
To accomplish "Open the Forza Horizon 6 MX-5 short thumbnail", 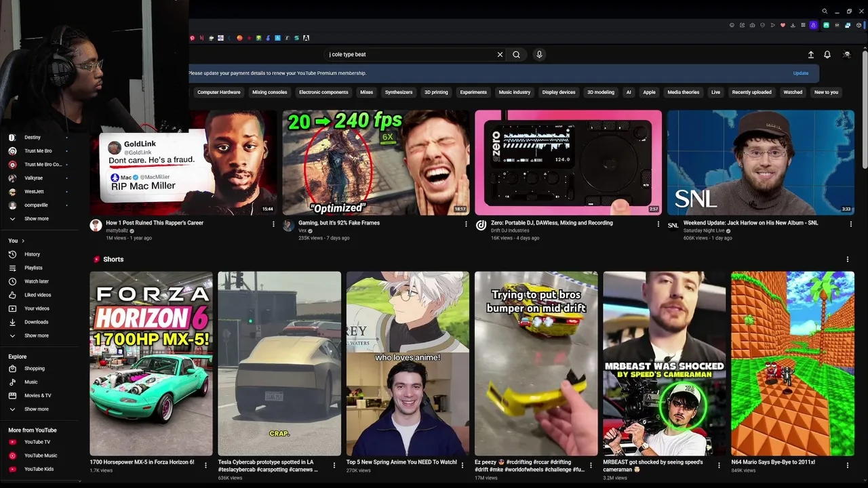I will click(x=151, y=363).
